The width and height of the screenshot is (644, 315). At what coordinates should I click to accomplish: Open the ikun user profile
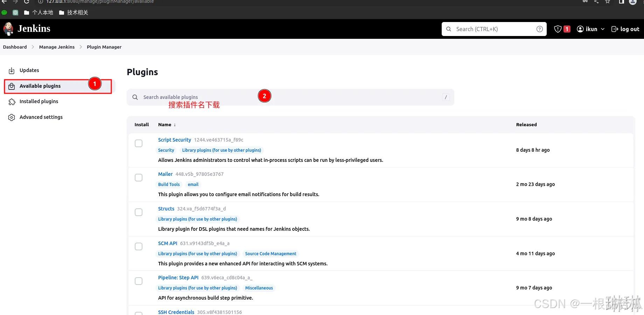587,29
